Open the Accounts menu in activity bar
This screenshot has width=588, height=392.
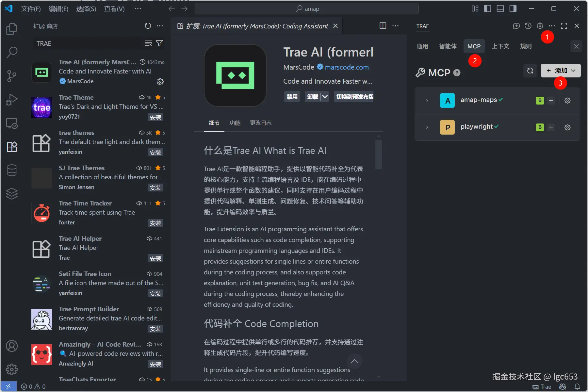pos(12,346)
